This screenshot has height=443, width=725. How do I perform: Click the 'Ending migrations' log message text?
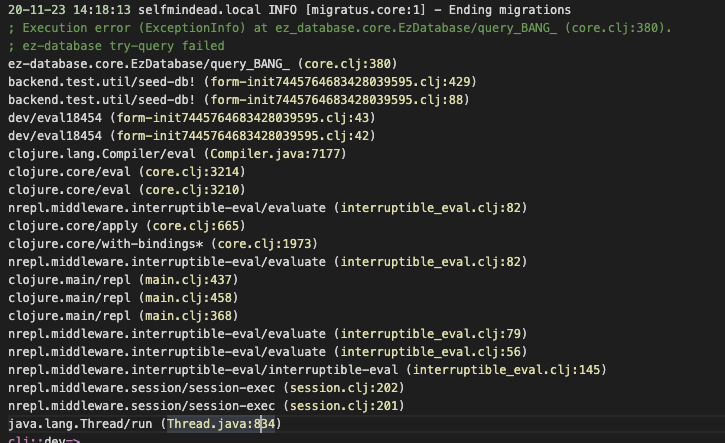point(510,10)
